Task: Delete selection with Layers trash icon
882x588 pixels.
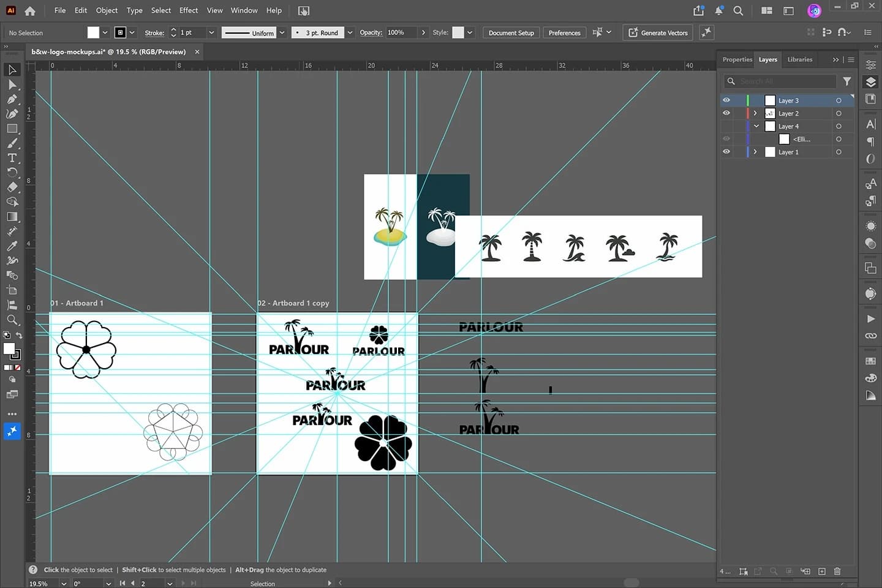Action: coord(837,571)
